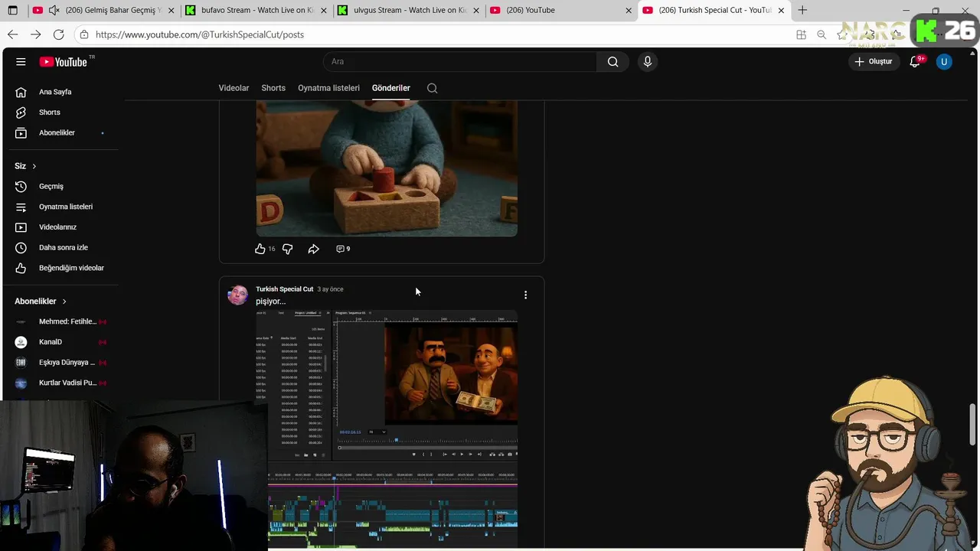Click the browser address bar URL

click(200, 34)
